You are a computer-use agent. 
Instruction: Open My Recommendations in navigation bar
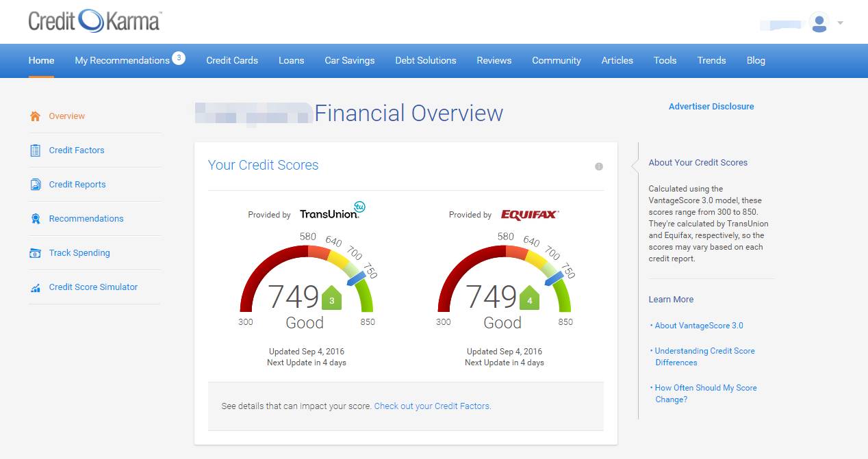tap(122, 60)
